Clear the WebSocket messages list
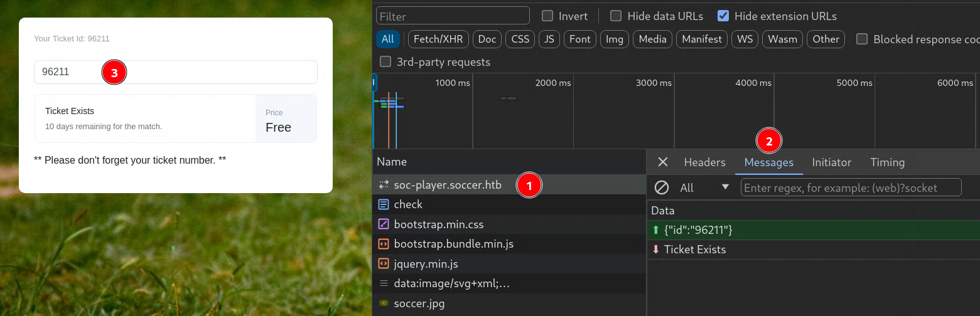 click(x=662, y=187)
